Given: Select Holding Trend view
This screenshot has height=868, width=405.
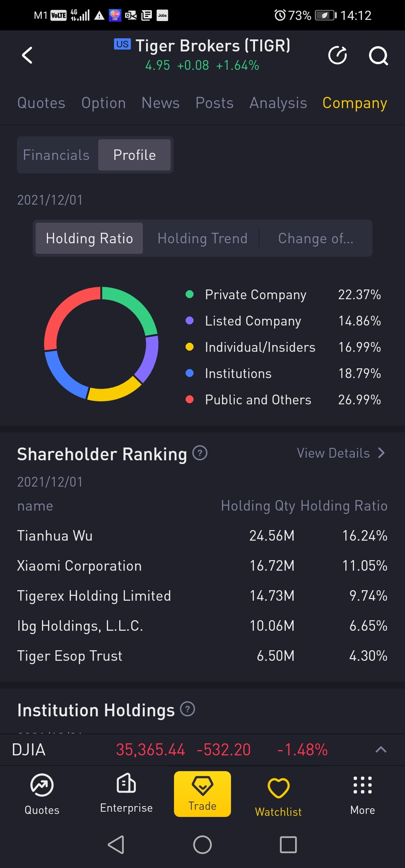Looking at the screenshot, I should (202, 238).
